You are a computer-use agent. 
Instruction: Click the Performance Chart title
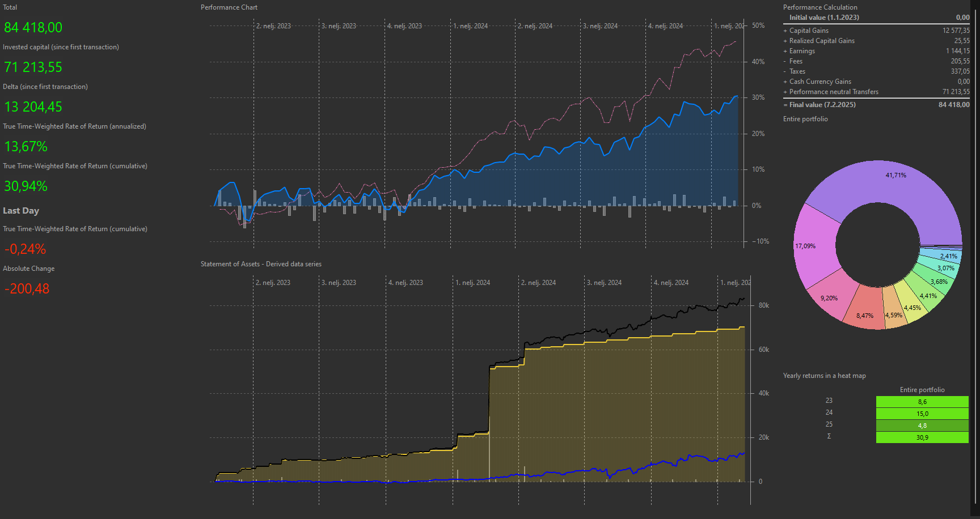(229, 7)
